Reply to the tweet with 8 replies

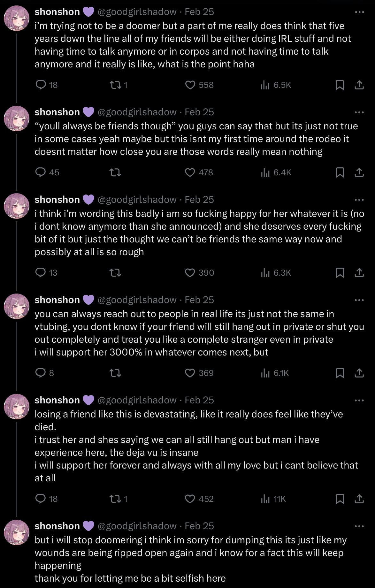tap(41, 373)
